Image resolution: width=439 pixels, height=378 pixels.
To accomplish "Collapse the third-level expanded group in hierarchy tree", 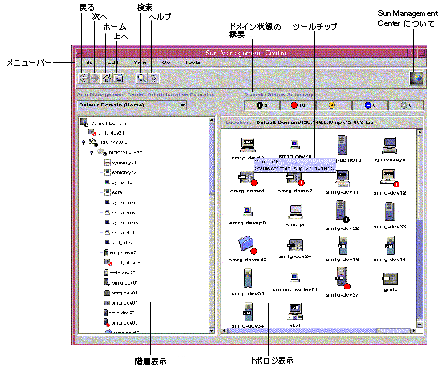I will [x=91, y=153].
